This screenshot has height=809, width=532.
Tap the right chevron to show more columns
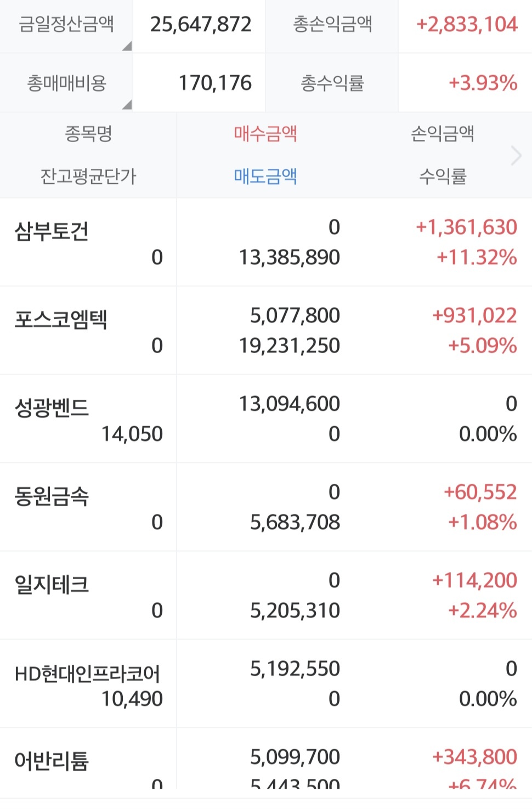tap(516, 156)
